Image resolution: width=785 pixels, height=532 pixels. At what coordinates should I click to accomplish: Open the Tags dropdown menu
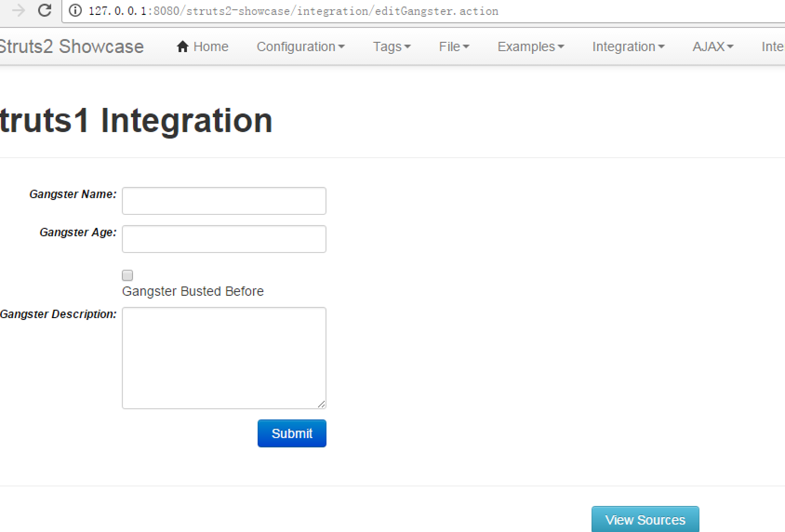click(x=392, y=47)
